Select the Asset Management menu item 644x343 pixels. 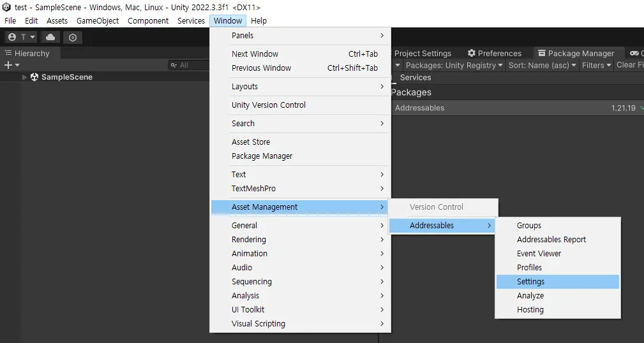pyautogui.click(x=300, y=207)
